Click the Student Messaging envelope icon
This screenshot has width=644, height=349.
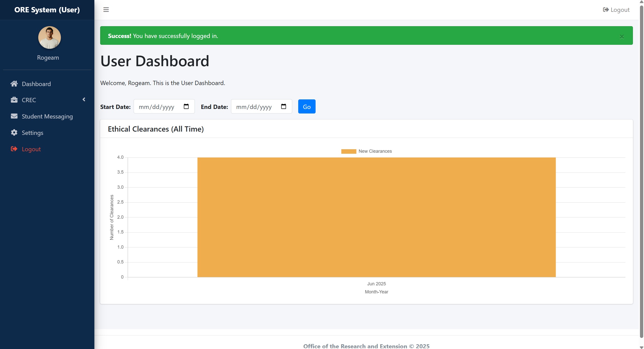coord(14,116)
